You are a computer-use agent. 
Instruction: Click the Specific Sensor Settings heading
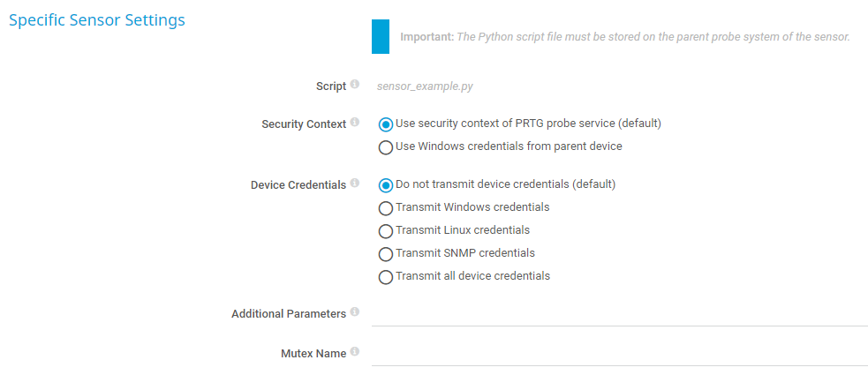click(x=97, y=20)
